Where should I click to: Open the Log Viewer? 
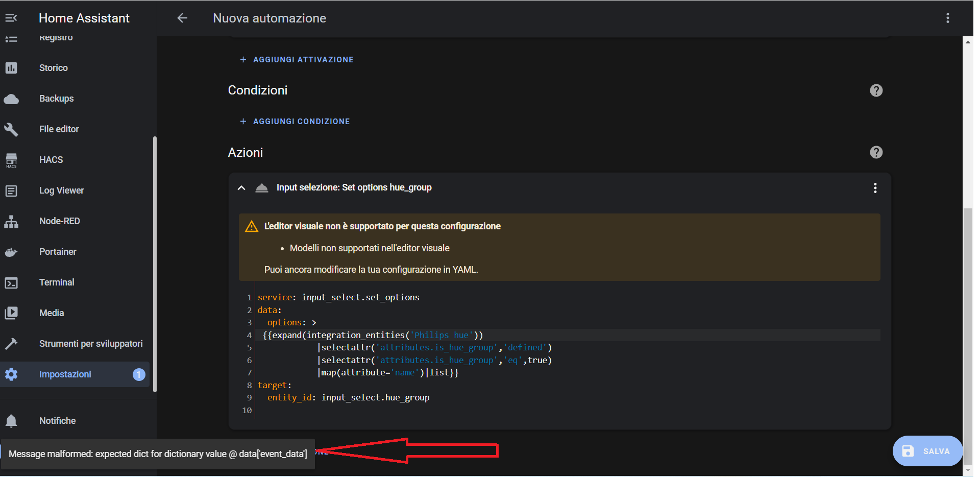pyautogui.click(x=61, y=190)
